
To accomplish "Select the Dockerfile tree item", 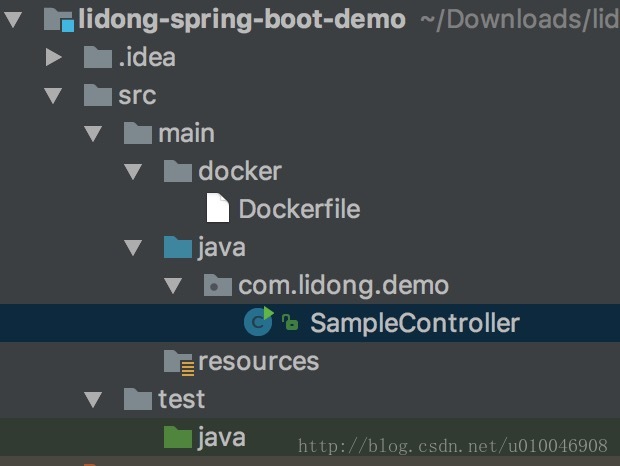I will point(298,209).
